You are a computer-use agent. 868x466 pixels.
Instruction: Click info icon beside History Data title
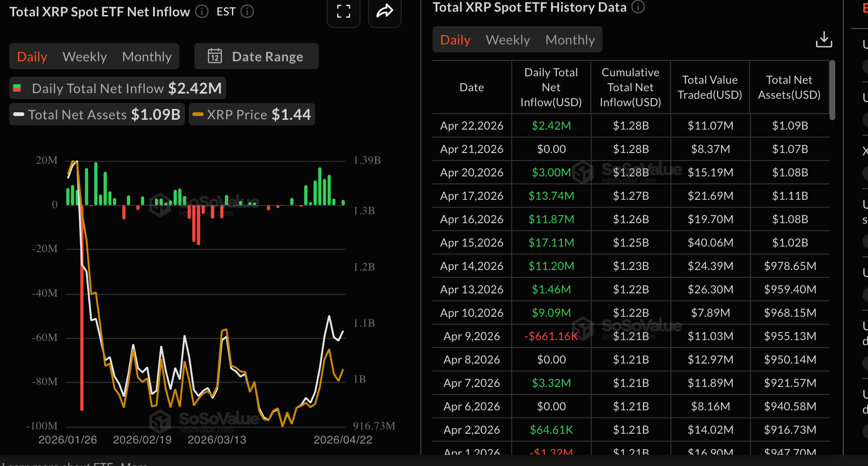pos(638,7)
